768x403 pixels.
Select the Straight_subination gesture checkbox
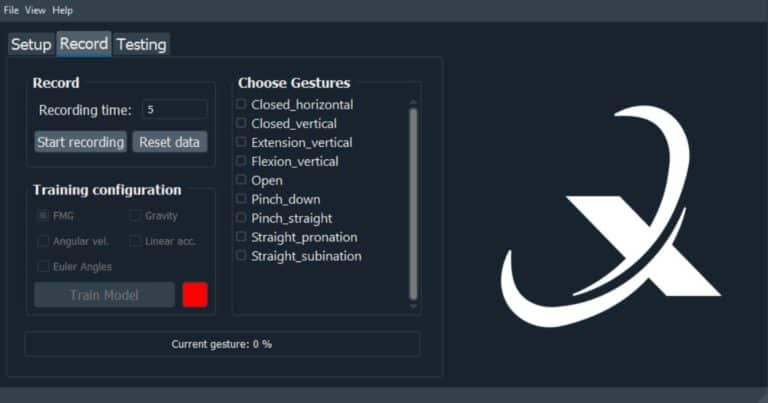coord(241,256)
